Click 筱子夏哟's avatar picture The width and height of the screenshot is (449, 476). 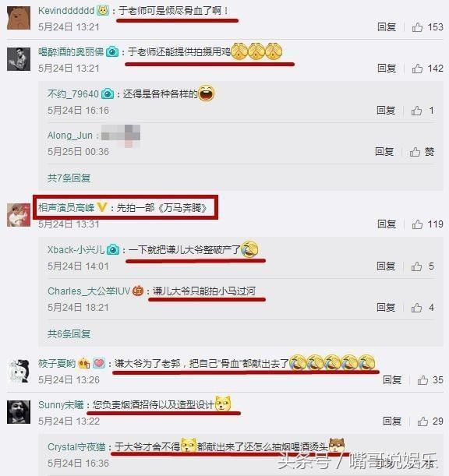pos(19,371)
